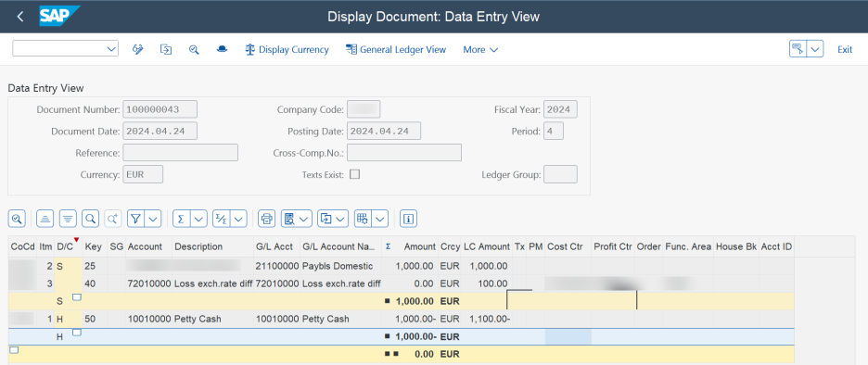Click the information 'i' icon
This screenshot has width=868, height=365.
[x=409, y=219]
